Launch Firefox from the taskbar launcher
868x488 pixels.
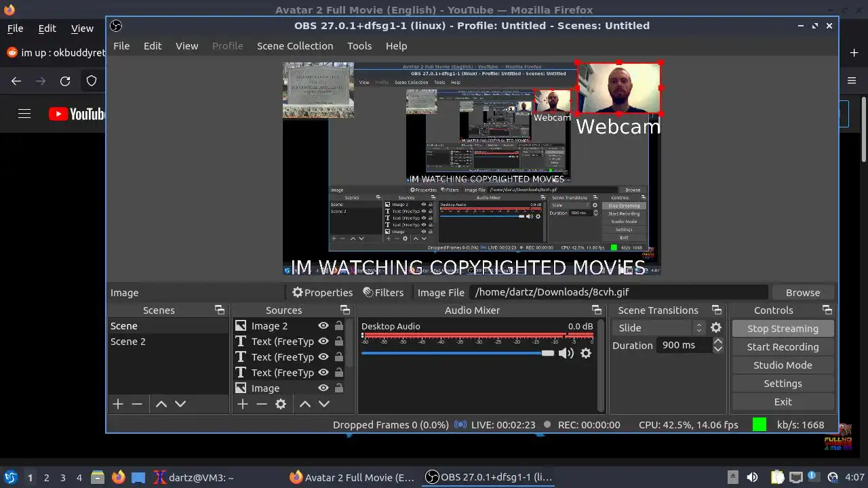pos(119,477)
